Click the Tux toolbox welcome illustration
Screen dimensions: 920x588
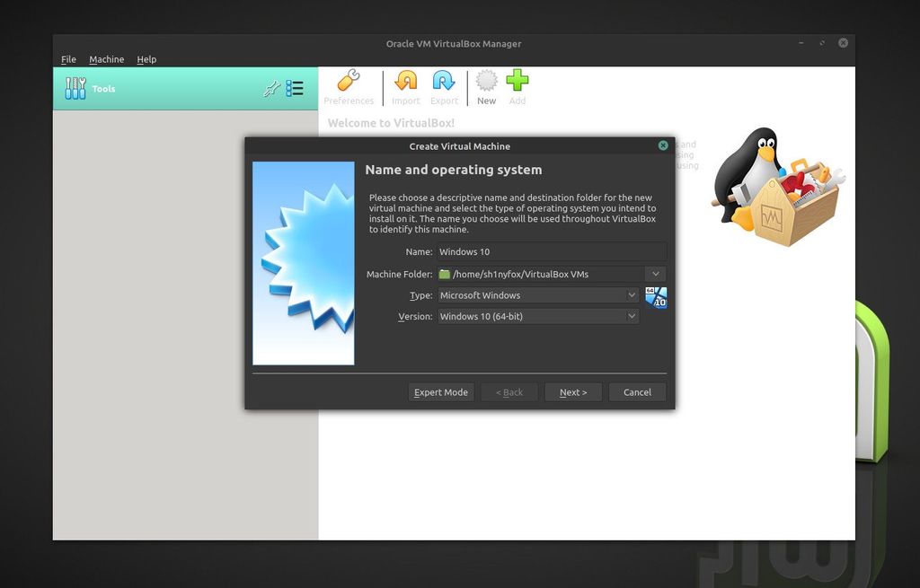(778, 187)
